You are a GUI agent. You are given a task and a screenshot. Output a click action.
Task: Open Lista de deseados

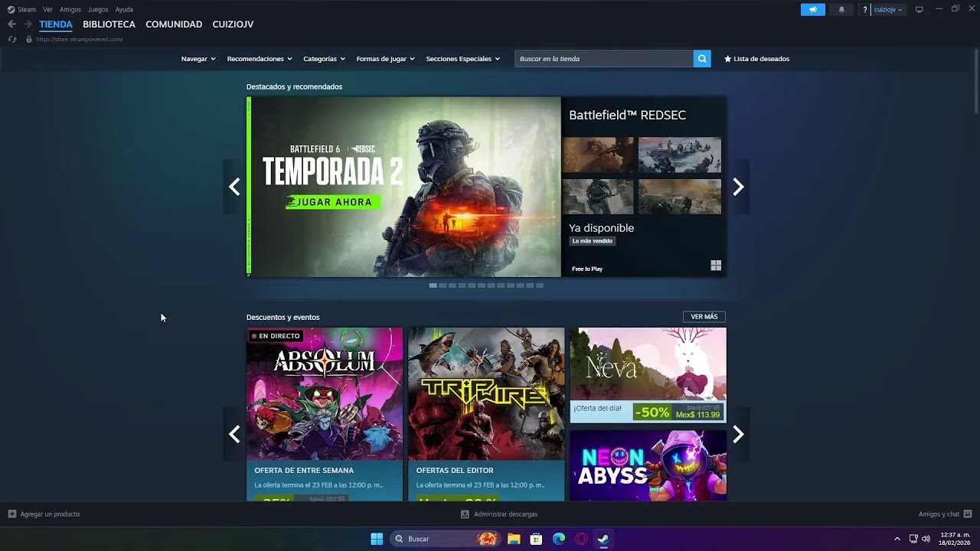756,59
